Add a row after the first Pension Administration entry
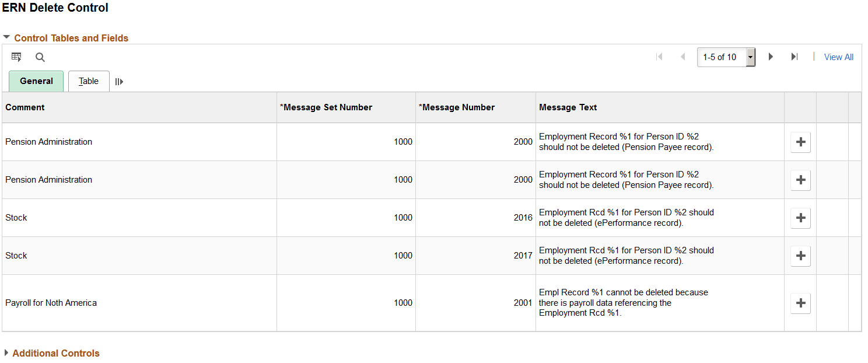 click(x=800, y=142)
